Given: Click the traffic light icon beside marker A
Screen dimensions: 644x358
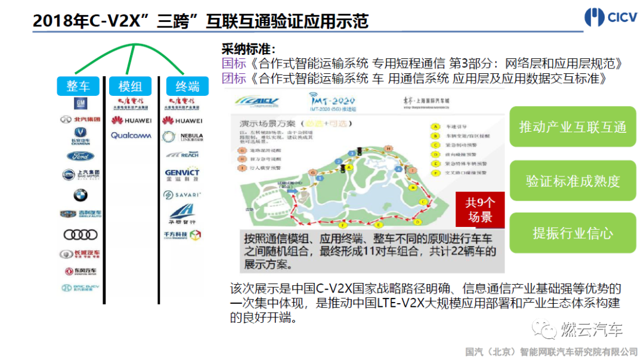Looking at the screenshot, I should coord(343,169).
